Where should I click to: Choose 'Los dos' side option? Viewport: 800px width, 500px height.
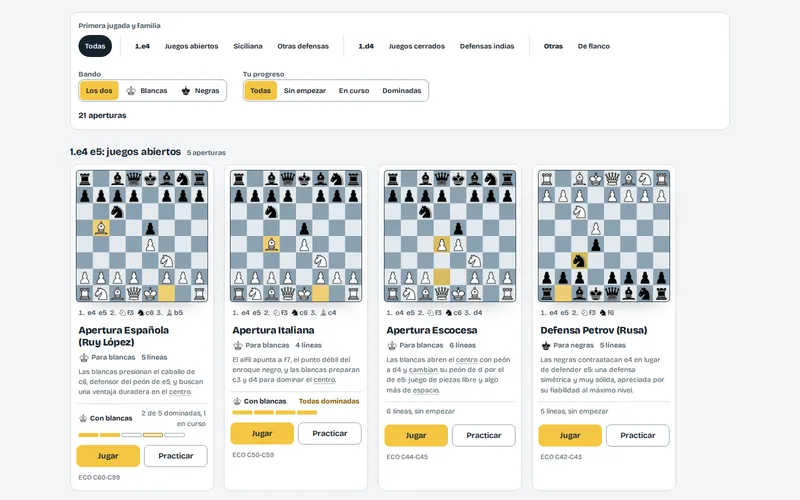pyautogui.click(x=99, y=90)
